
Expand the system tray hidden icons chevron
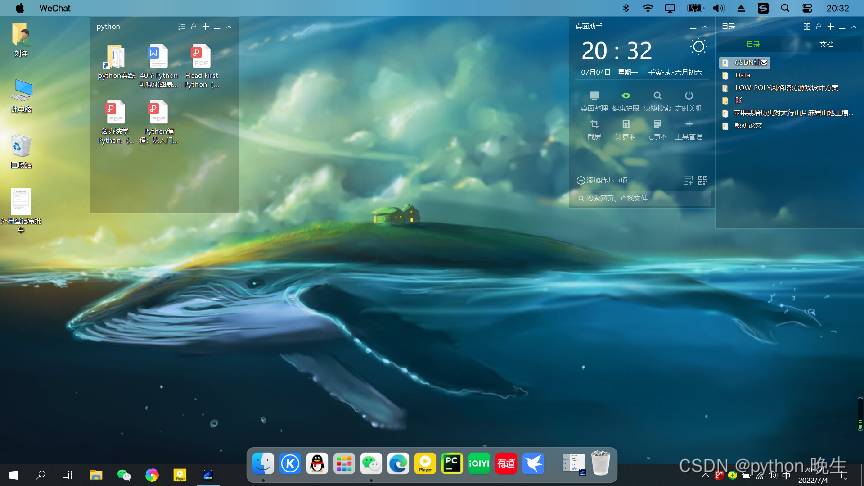705,475
